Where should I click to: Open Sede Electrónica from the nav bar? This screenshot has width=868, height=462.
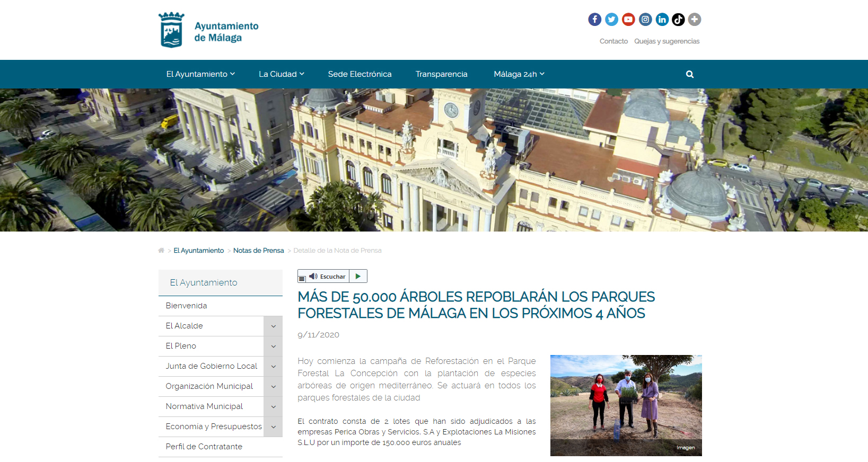pyautogui.click(x=360, y=74)
